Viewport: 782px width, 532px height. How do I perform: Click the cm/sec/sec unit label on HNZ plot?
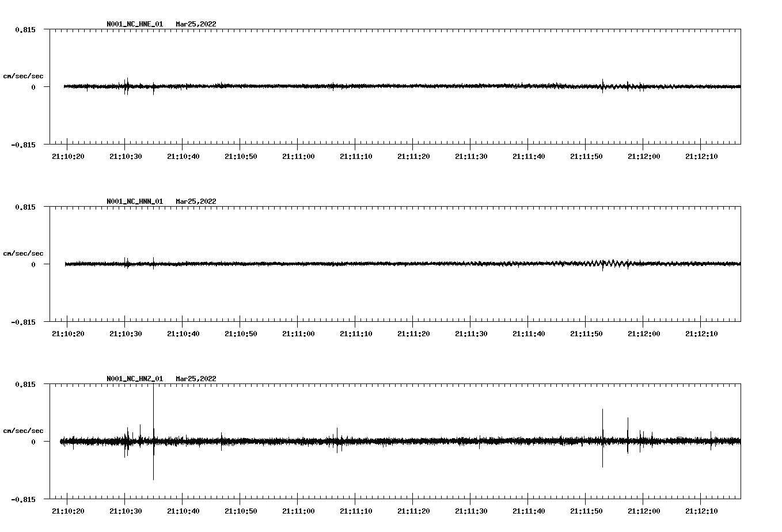23,431
